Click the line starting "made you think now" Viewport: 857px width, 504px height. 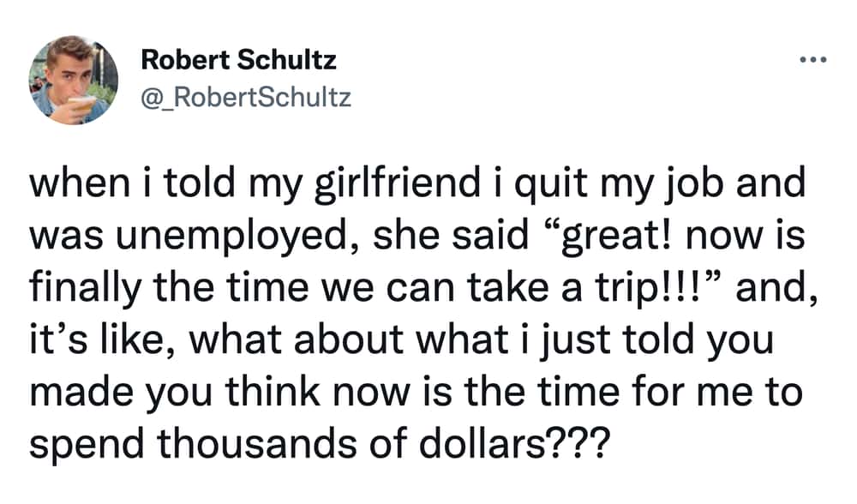416,392
